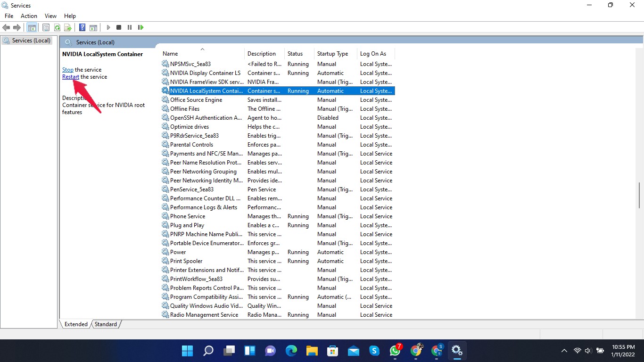Open the File menu
This screenshot has height=362, width=644.
pos(9,16)
